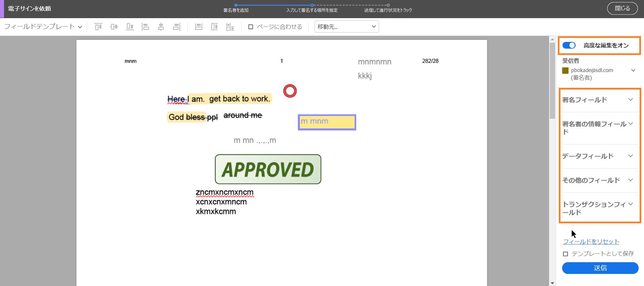Match width of selected fields

click(199, 27)
